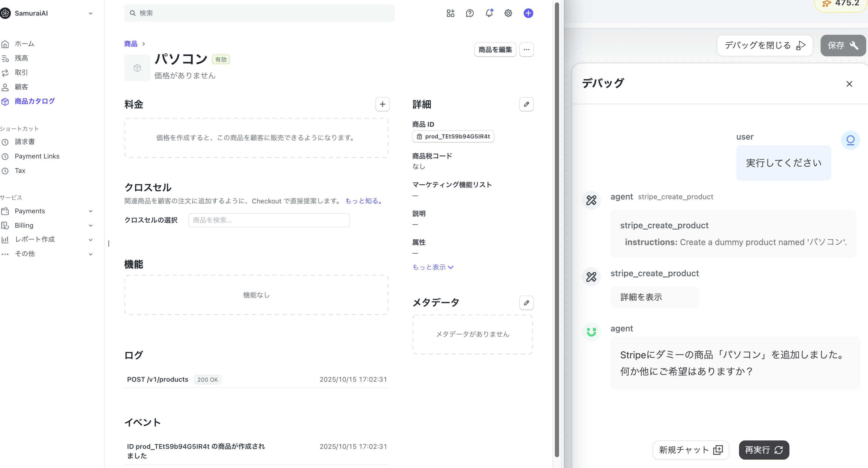Edit metadata with the メタデータ pencil icon

tap(526, 303)
